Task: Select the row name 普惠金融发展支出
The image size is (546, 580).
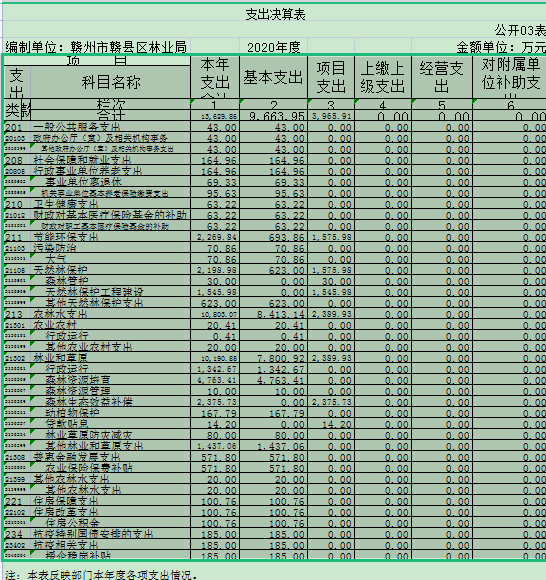Action: (x=77, y=457)
